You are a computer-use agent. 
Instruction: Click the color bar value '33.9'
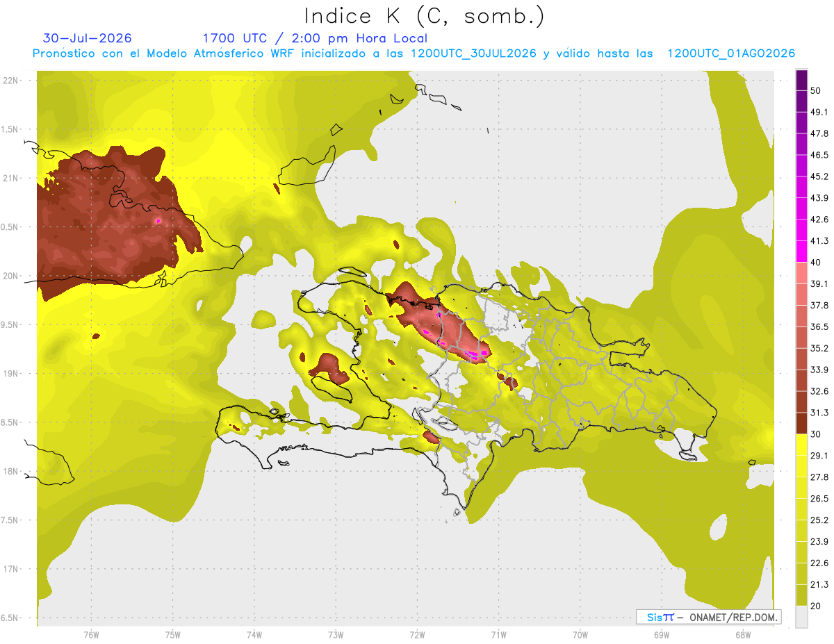[819, 370]
